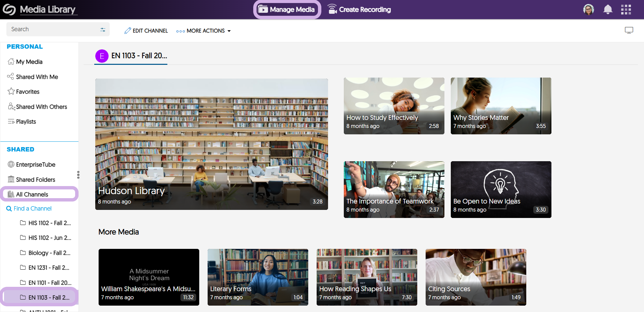Select the EN 1103 - Fall 20... channel tab
The width and height of the screenshot is (644, 312).
tap(131, 56)
